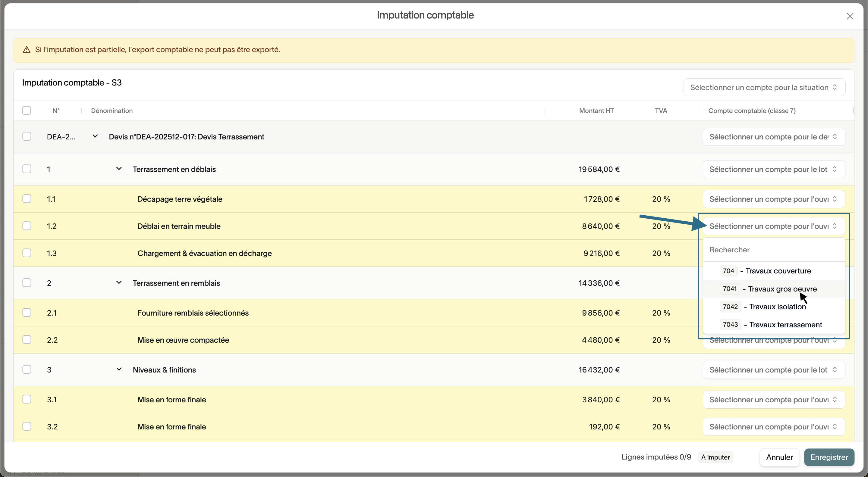Collapse the Niveaux & finitions lot
Image resolution: width=868 pixels, height=477 pixels.
tap(119, 369)
